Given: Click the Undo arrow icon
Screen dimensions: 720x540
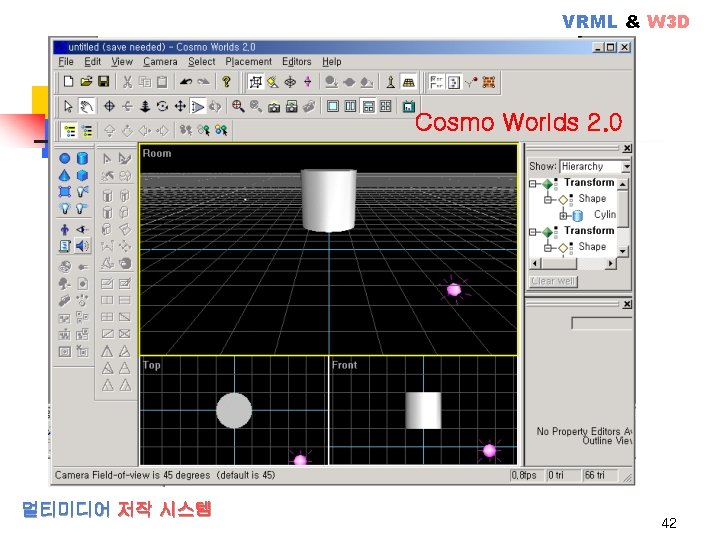Looking at the screenshot, I should 186,82.
